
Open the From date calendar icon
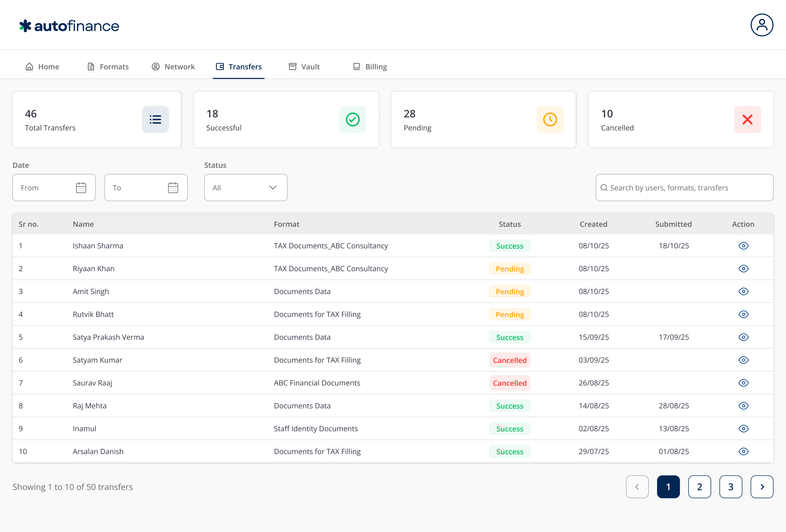(81, 188)
